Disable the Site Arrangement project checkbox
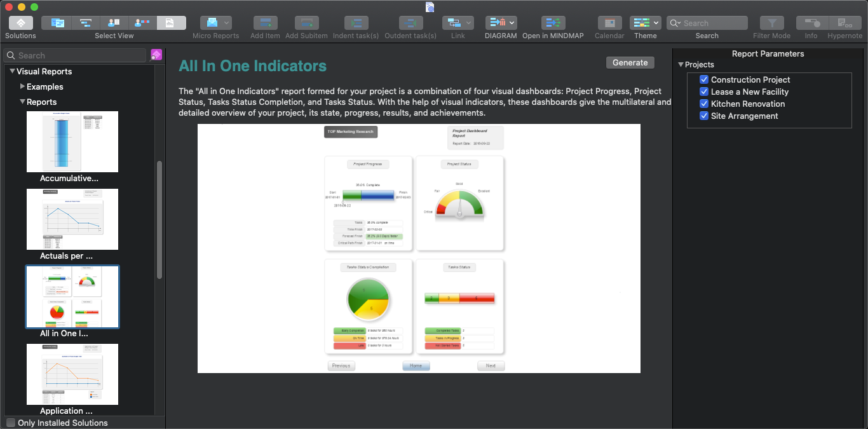 click(x=704, y=116)
